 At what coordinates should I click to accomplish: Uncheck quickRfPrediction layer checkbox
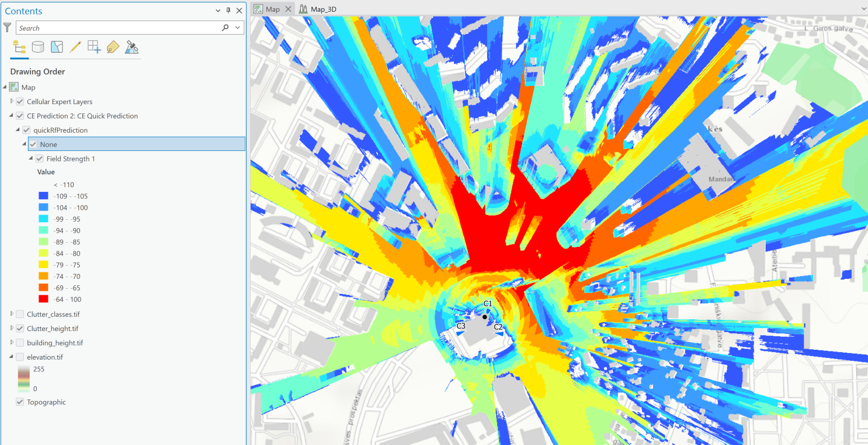point(26,130)
